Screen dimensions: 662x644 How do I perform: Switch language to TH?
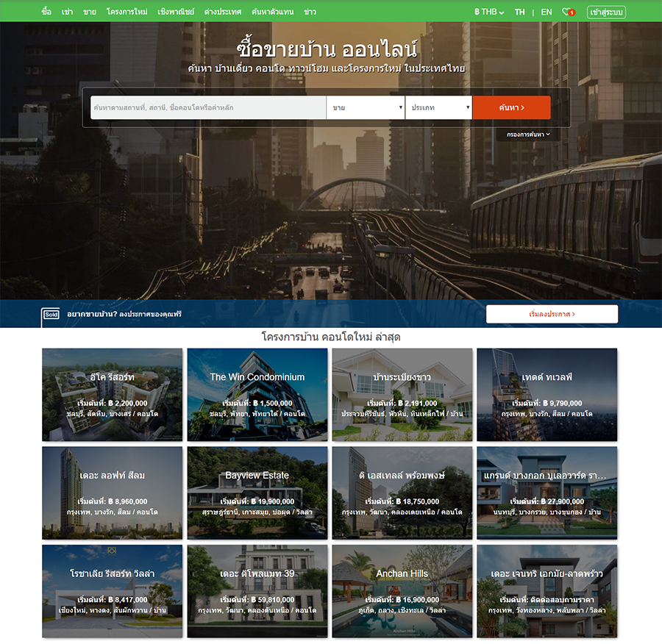pyautogui.click(x=519, y=12)
